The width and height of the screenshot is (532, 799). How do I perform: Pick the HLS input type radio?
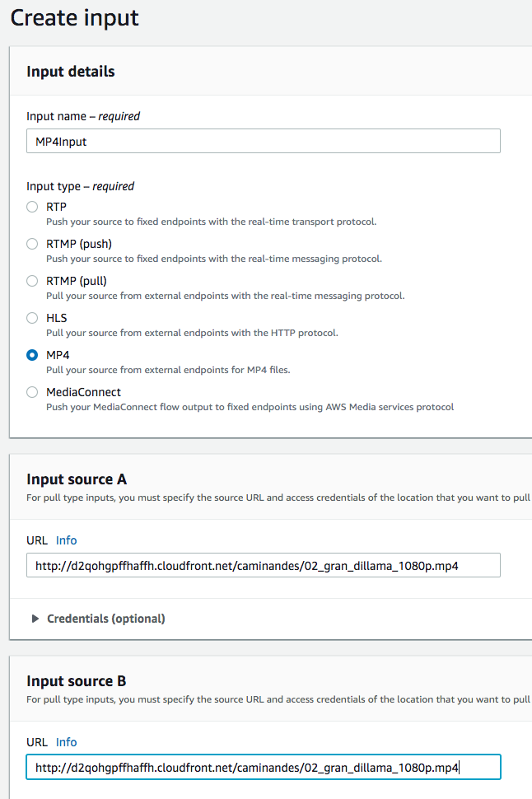32,318
